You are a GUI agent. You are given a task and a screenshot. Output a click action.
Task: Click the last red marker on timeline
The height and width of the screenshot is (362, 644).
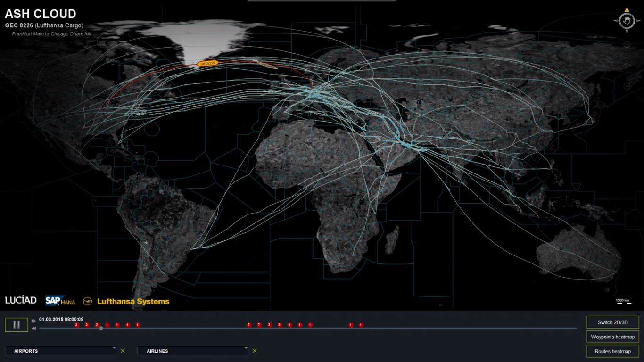point(361,325)
